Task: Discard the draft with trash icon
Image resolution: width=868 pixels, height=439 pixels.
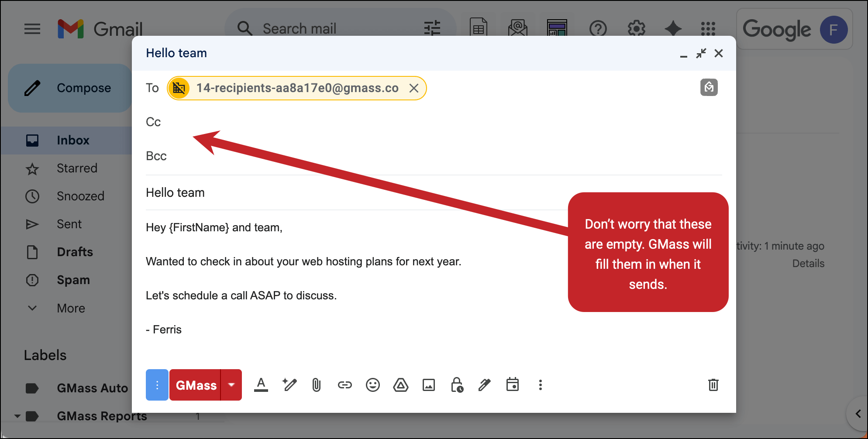Action: (713, 385)
